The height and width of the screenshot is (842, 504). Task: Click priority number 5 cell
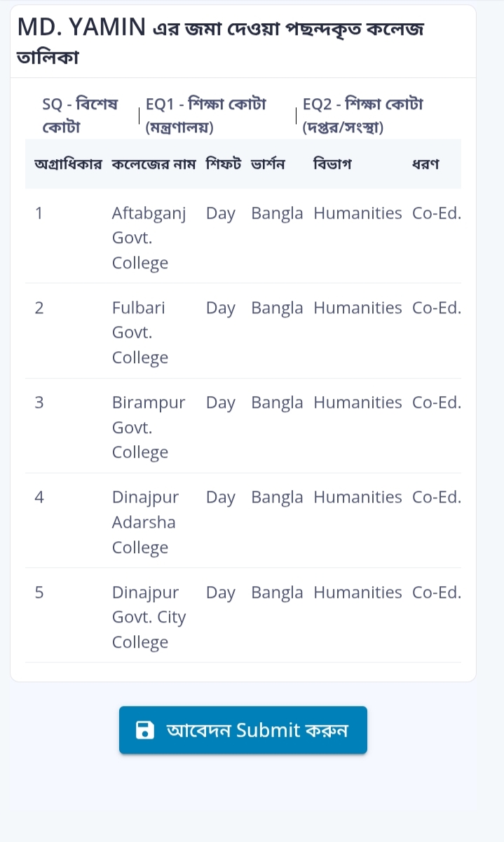[39, 592]
